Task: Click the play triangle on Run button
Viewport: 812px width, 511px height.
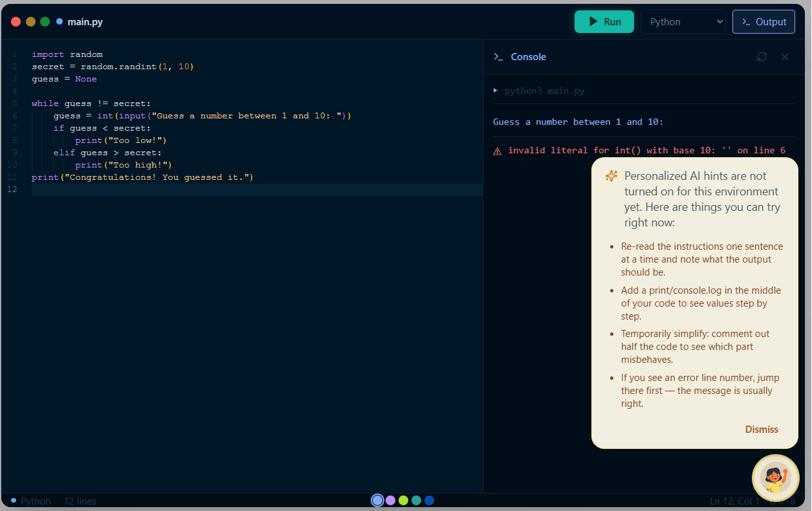Action: pyautogui.click(x=593, y=21)
